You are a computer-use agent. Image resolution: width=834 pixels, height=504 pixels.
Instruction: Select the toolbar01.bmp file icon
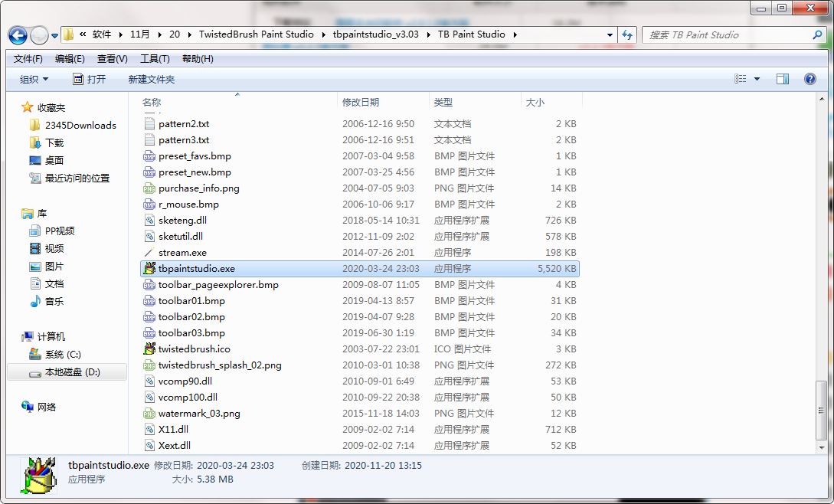[x=149, y=301]
